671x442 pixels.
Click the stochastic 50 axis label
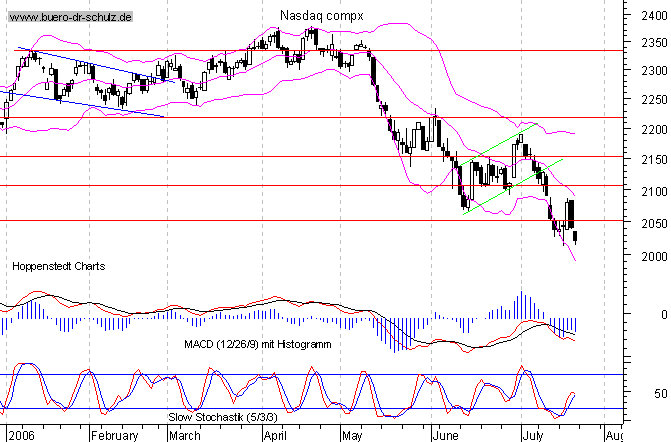(660, 393)
